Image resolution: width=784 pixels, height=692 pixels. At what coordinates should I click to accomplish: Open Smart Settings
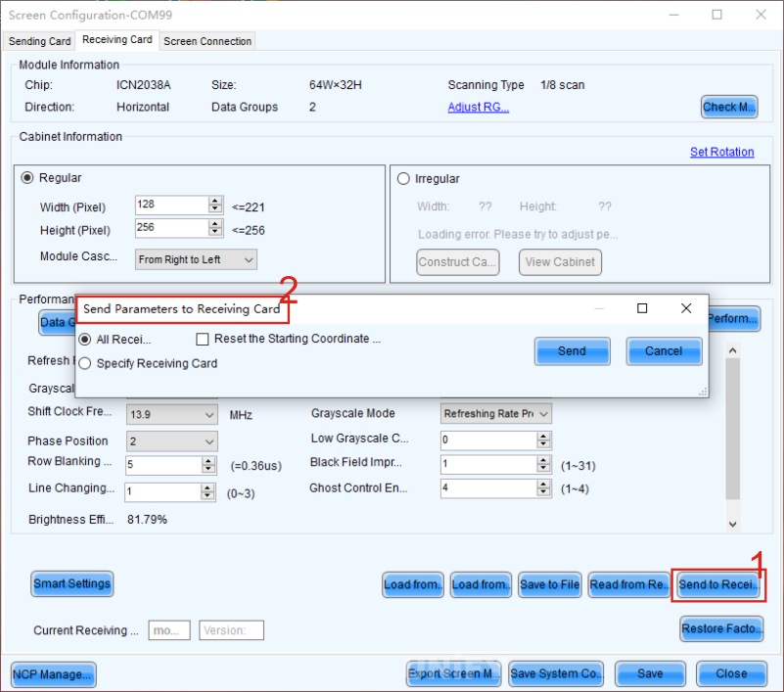[x=72, y=584]
